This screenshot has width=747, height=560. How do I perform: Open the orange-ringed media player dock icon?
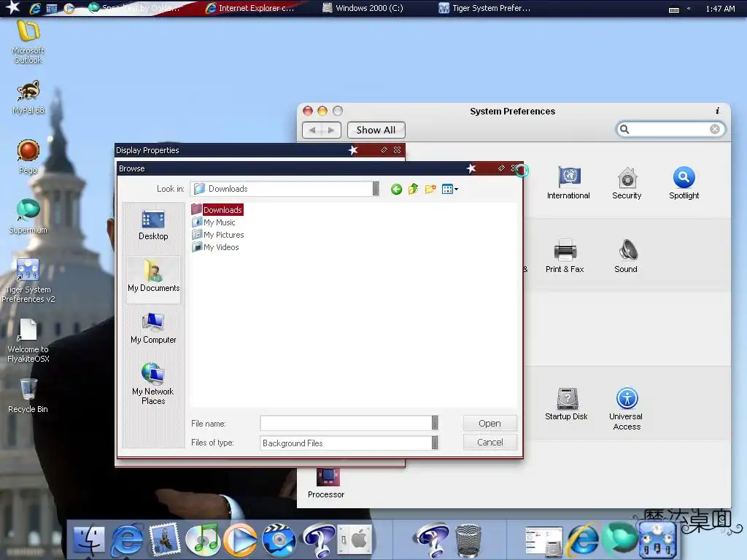[240, 540]
